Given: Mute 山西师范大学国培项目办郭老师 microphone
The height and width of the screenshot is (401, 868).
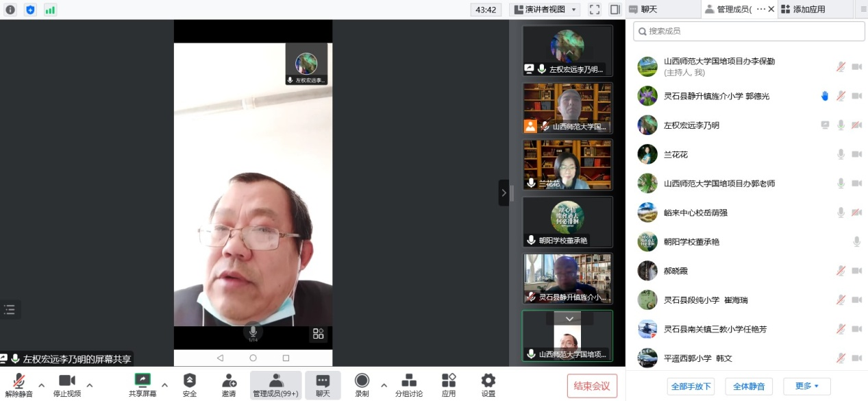Looking at the screenshot, I should (x=841, y=183).
